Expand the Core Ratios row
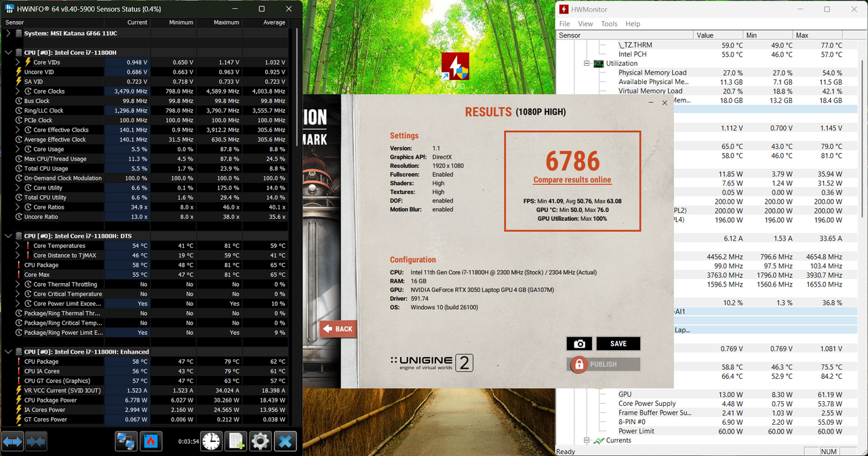Screen dimensions: 868x456 coord(18,207)
